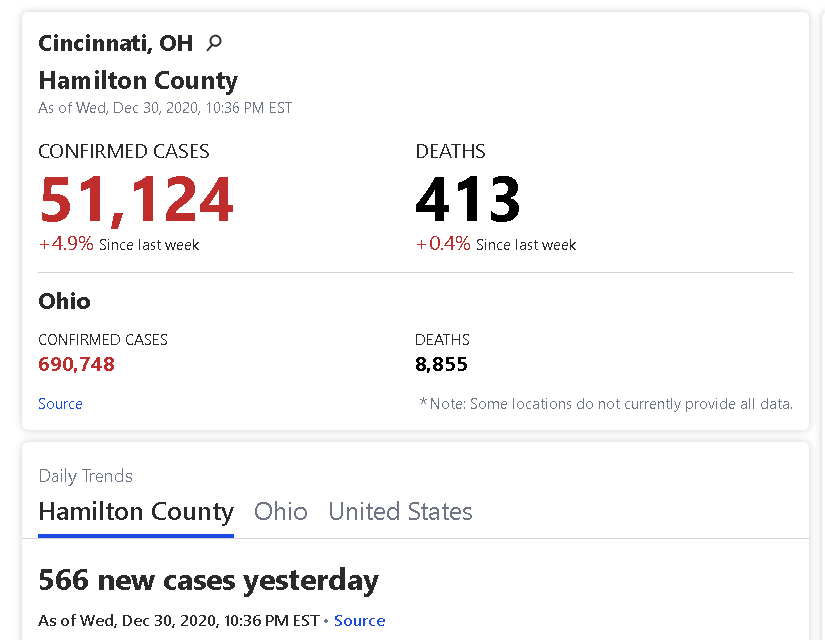Image resolution: width=825 pixels, height=640 pixels.
Task: Click the Daily Trends label
Action: coord(85,476)
